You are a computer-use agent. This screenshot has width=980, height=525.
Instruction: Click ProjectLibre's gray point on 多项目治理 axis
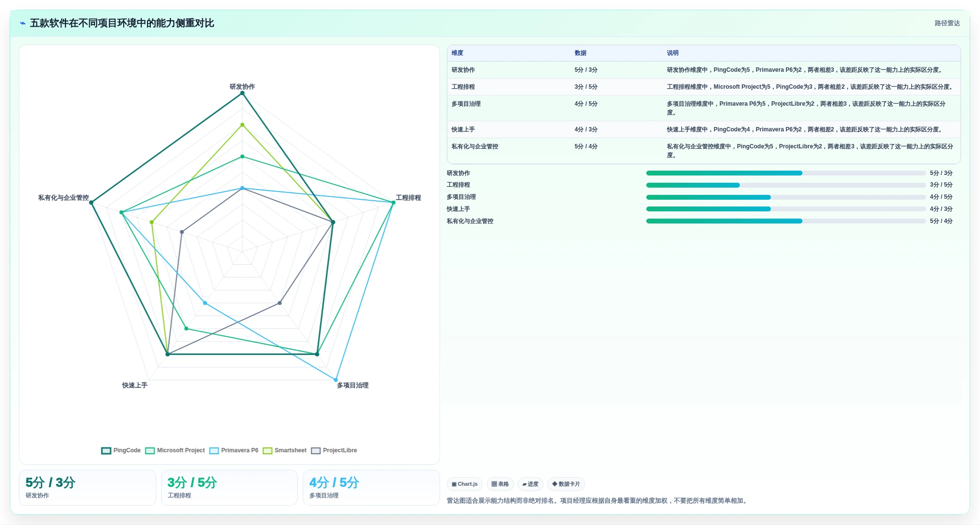tap(280, 303)
